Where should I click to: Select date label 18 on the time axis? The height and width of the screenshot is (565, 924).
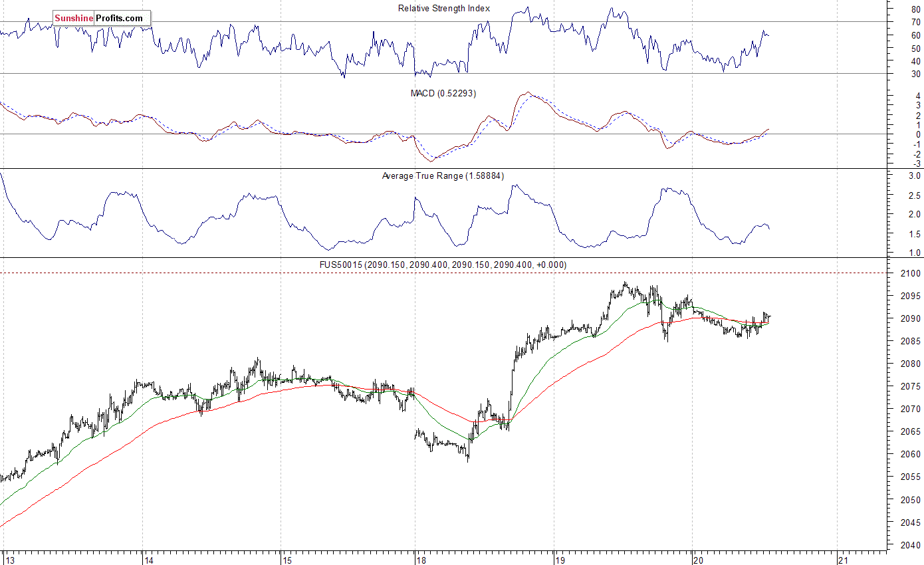point(421,560)
